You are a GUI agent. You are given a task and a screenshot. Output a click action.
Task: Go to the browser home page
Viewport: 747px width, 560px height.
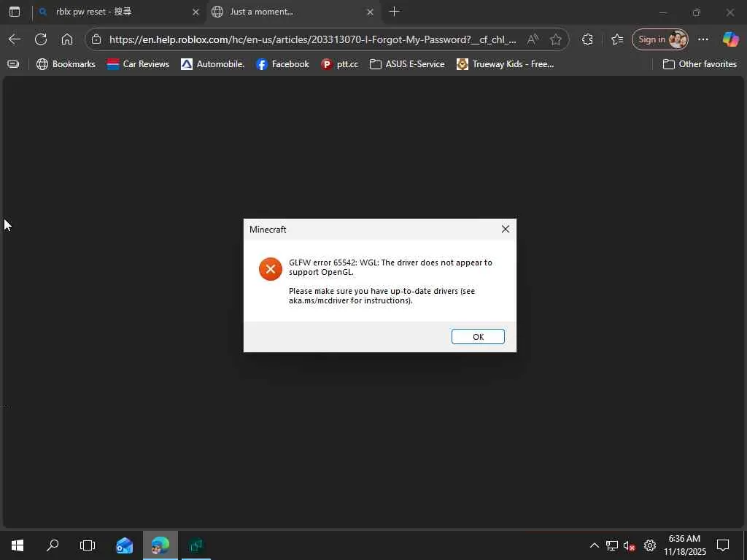[x=67, y=39]
